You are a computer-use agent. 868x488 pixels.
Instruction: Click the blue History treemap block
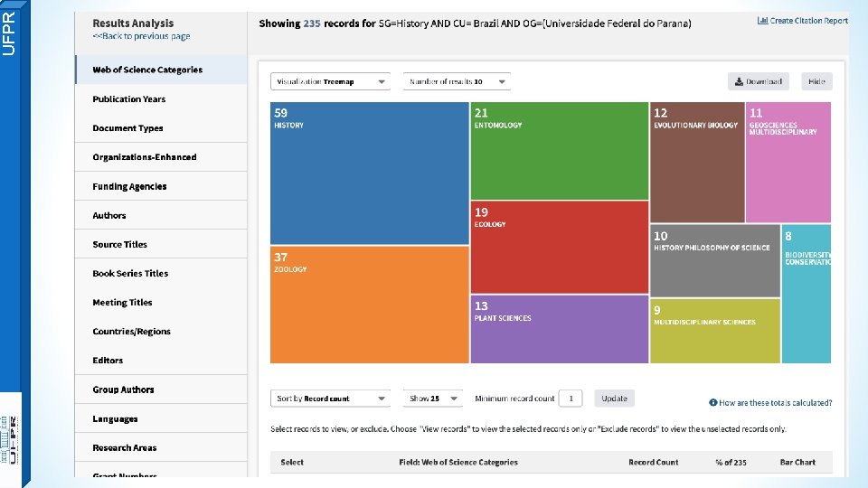(369, 174)
